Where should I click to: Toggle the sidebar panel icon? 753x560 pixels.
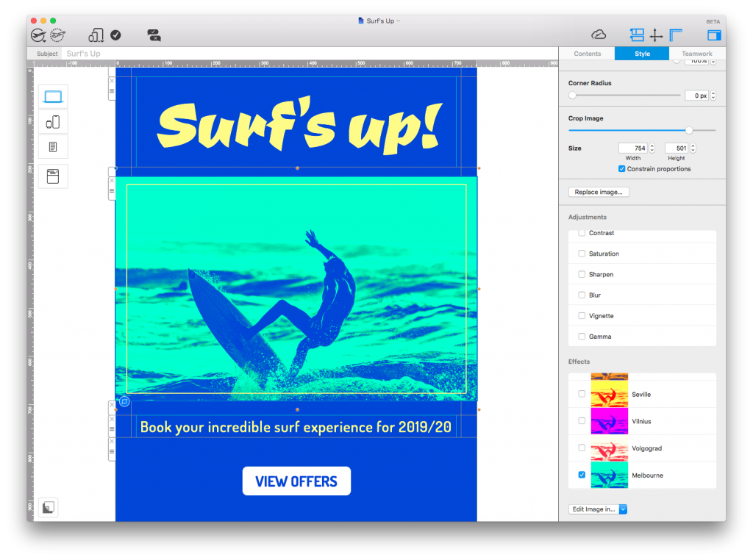point(714,35)
